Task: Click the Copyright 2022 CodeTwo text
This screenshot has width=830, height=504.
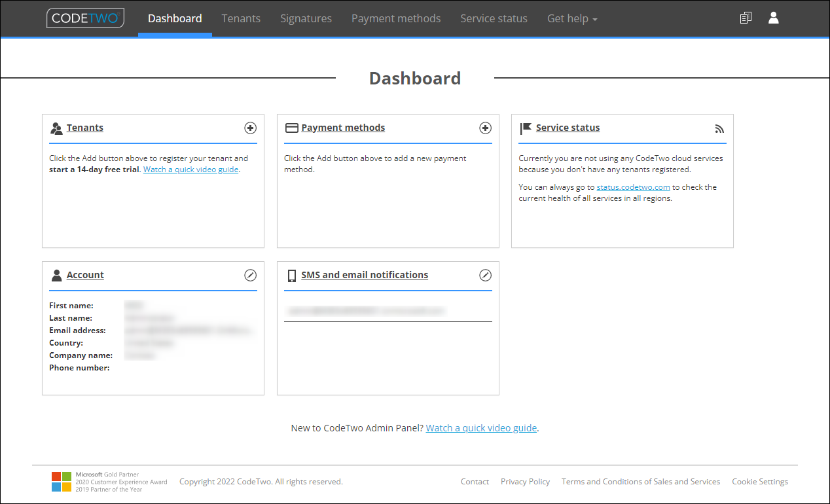Action: (261, 482)
